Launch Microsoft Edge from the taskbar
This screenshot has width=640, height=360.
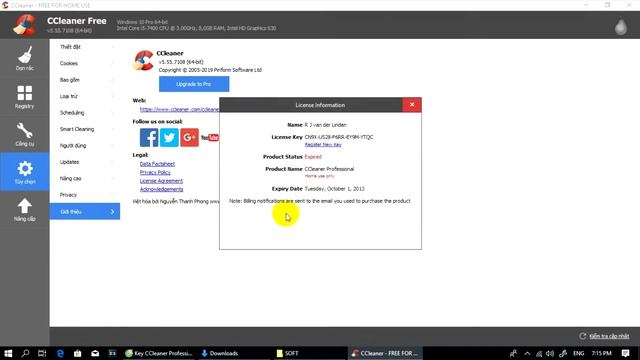click(60, 353)
